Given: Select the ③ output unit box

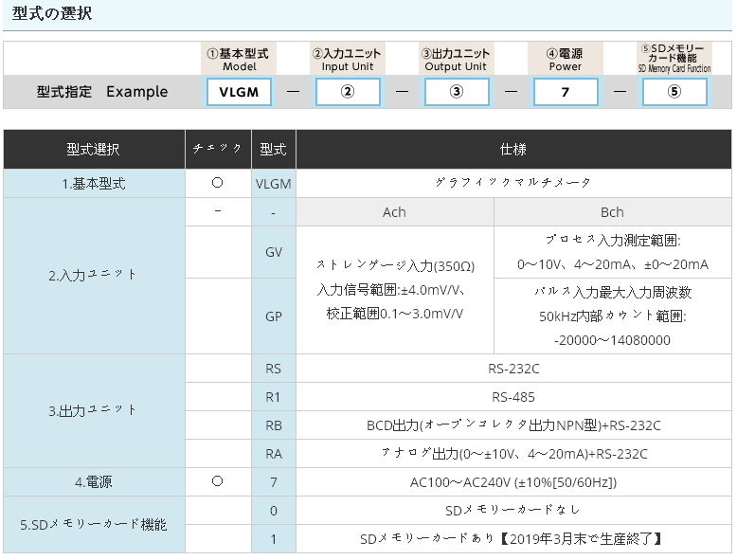Looking at the screenshot, I should pyautogui.click(x=457, y=92).
